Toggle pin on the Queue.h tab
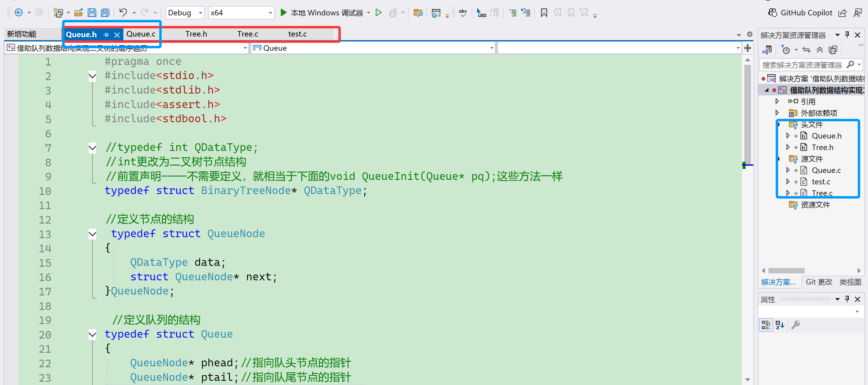The width and height of the screenshot is (868, 385). tap(106, 34)
